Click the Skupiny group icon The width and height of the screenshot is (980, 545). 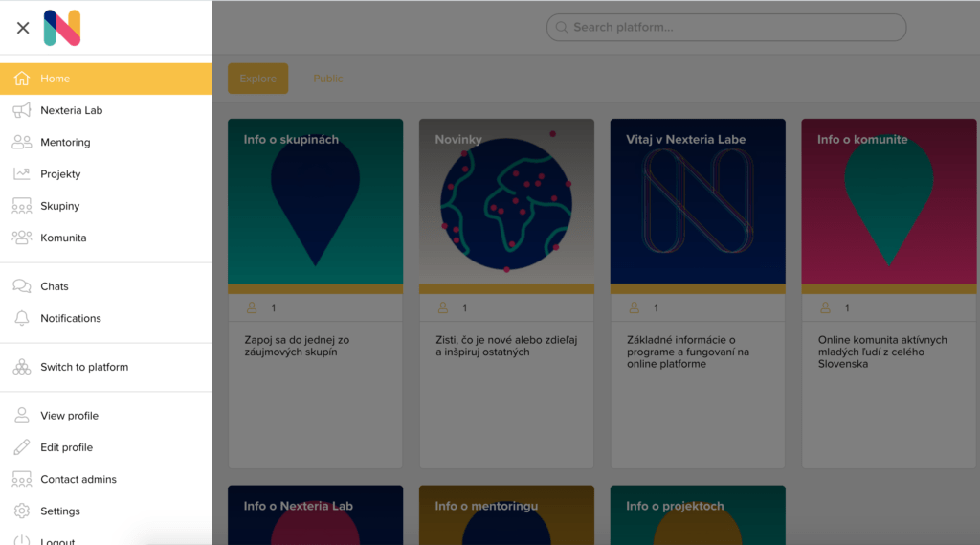21,206
